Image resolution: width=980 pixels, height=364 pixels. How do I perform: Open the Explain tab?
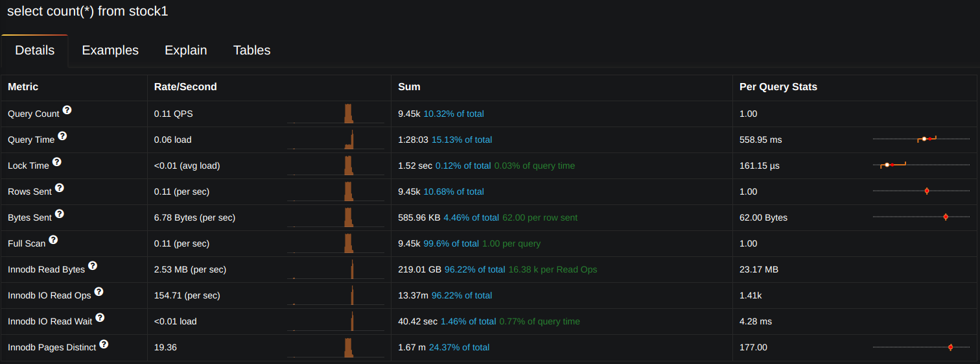(186, 51)
